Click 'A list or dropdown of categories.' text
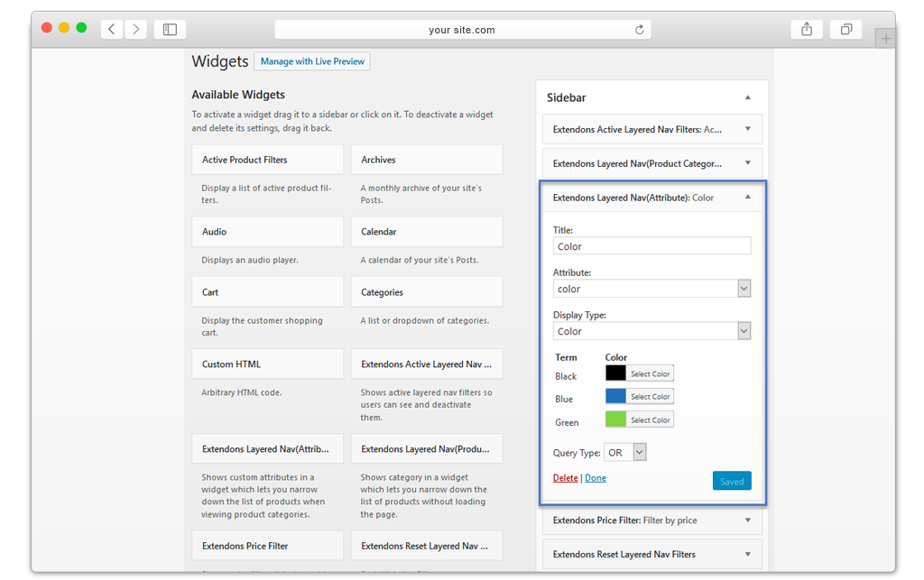Screen dimensions: 924x580 pos(425,320)
